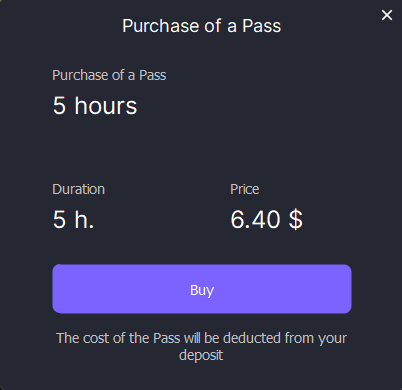The height and width of the screenshot is (390, 402).
Task: Click the number '6.40' in the price
Action: [255, 220]
